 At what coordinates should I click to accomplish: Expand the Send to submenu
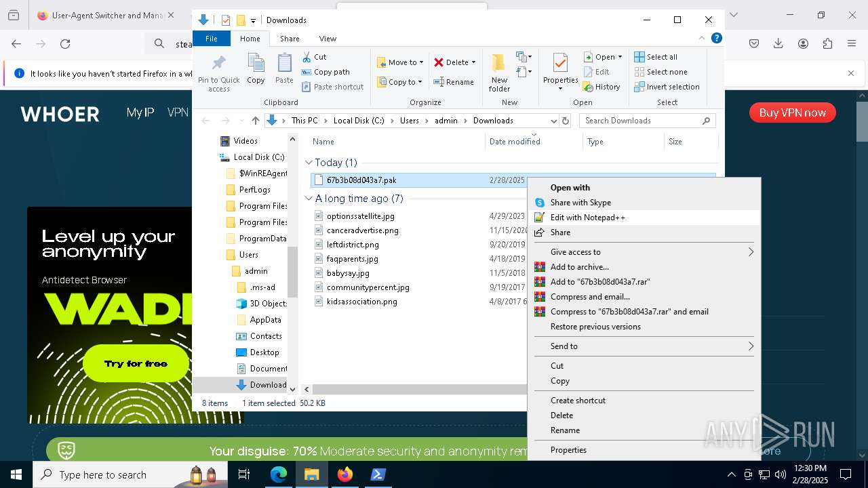pos(644,346)
